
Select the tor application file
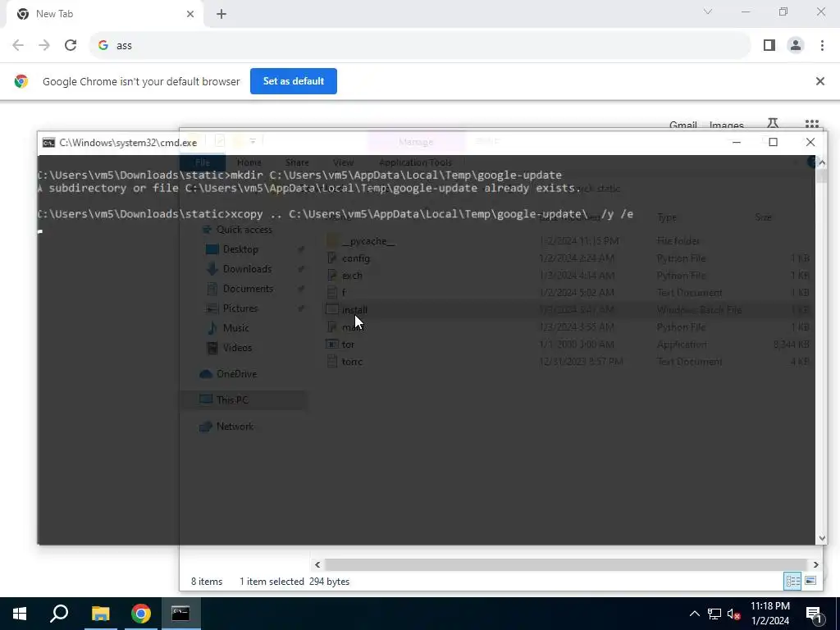click(x=348, y=345)
